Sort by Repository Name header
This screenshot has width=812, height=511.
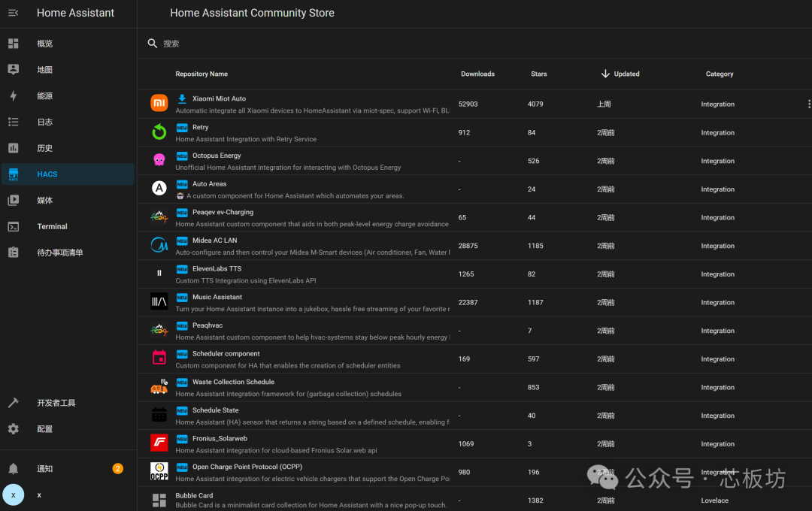click(x=201, y=74)
